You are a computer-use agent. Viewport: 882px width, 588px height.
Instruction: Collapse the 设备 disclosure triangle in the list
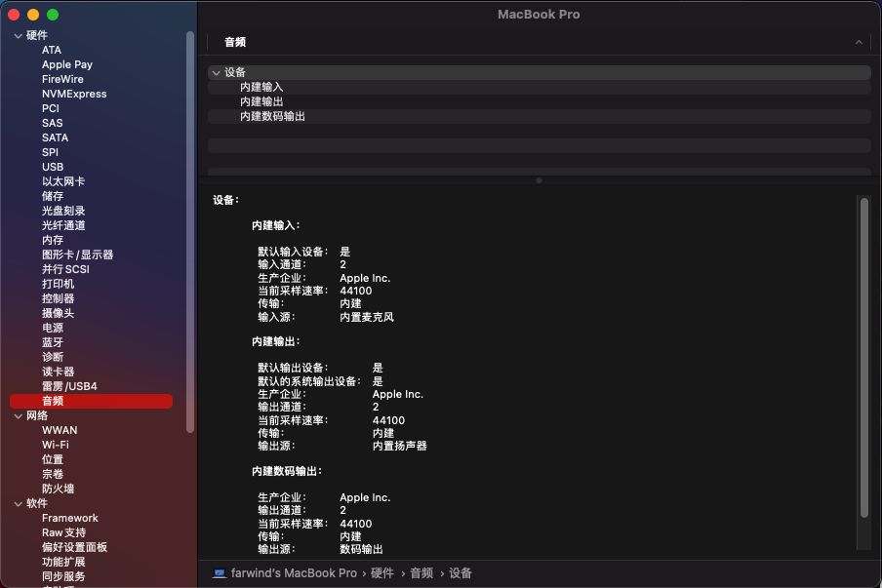(216, 73)
